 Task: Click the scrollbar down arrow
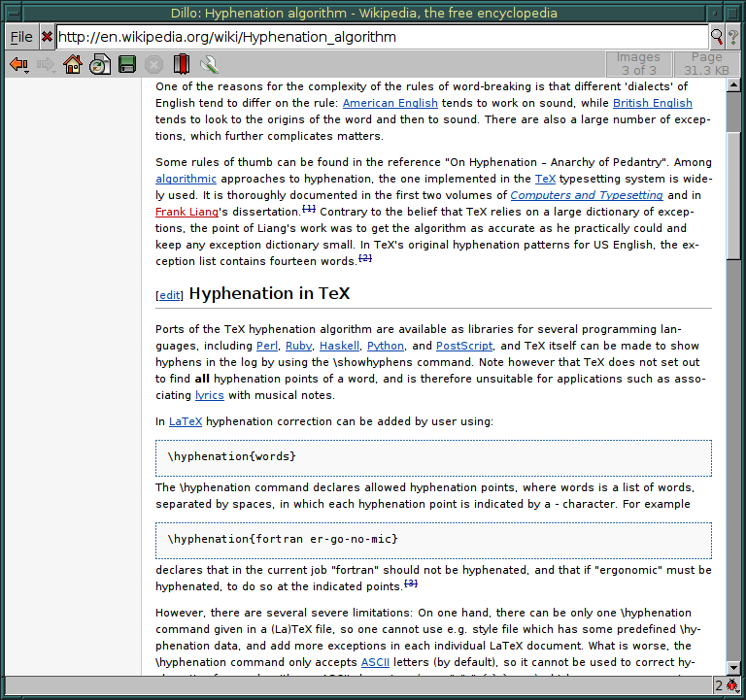(733, 668)
